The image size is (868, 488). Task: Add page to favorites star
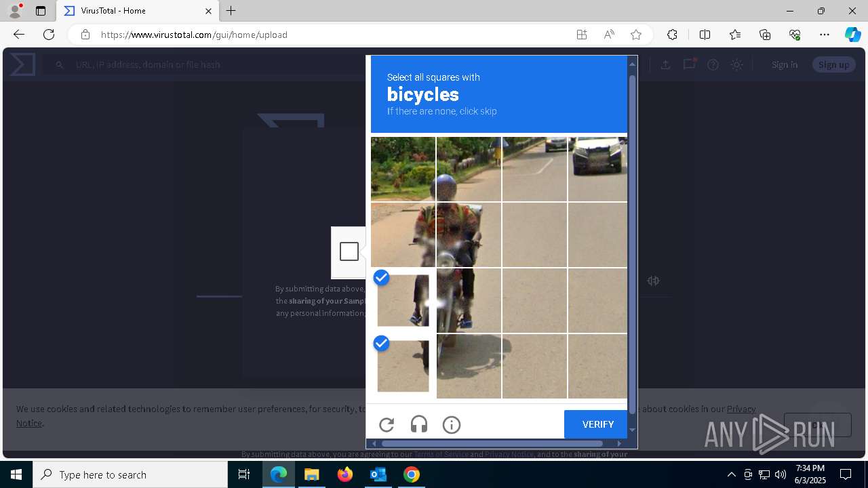point(636,35)
